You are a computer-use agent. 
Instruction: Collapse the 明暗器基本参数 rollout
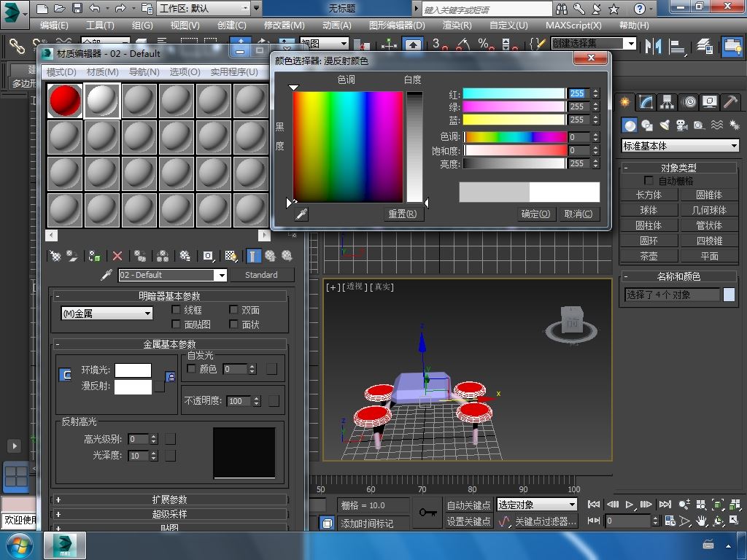(169, 296)
